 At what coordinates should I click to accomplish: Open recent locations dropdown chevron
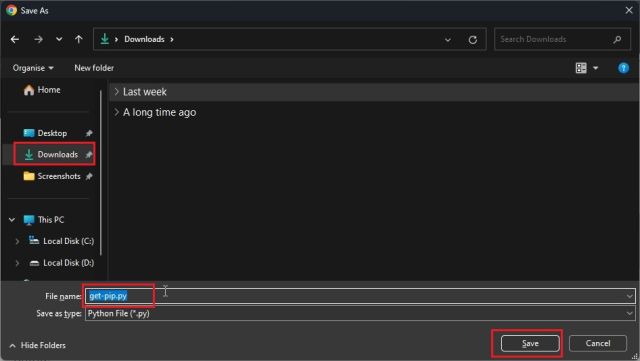pos(59,40)
